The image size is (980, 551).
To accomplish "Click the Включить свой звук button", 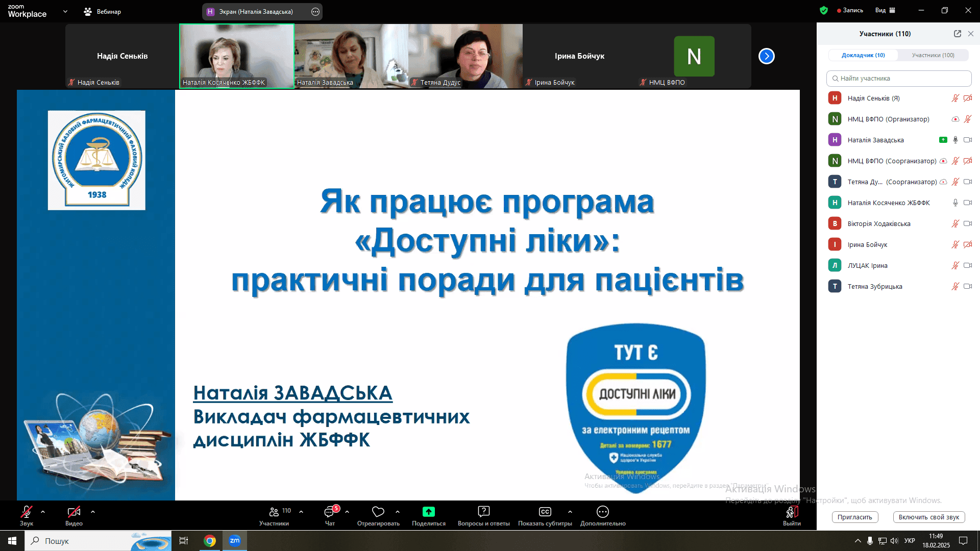I will [929, 517].
